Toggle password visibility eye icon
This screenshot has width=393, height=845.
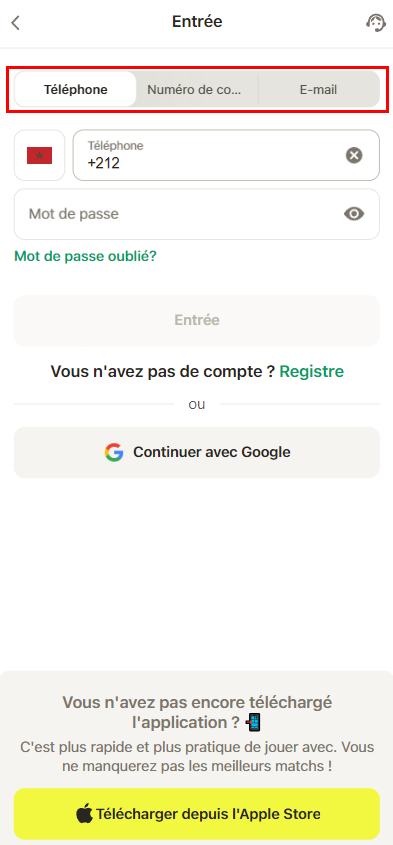tap(354, 214)
